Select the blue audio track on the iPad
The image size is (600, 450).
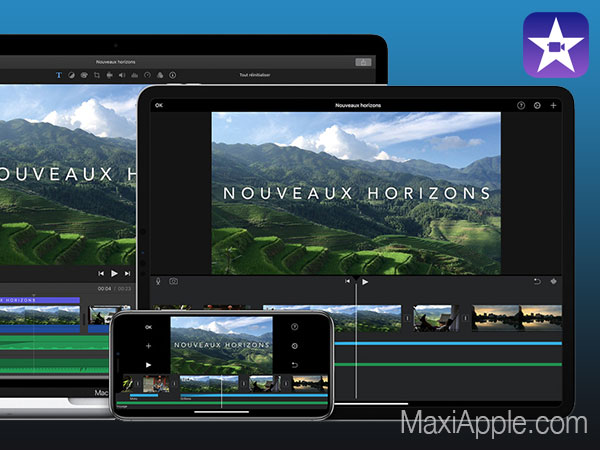tap(448, 344)
